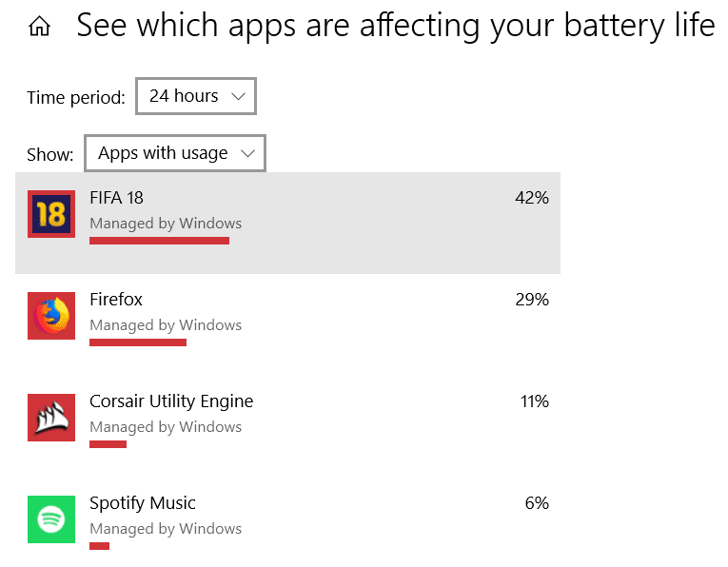The width and height of the screenshot is (728, 567).
Task: Click the Apps with usage chevron
Action: tap(247, 153)
